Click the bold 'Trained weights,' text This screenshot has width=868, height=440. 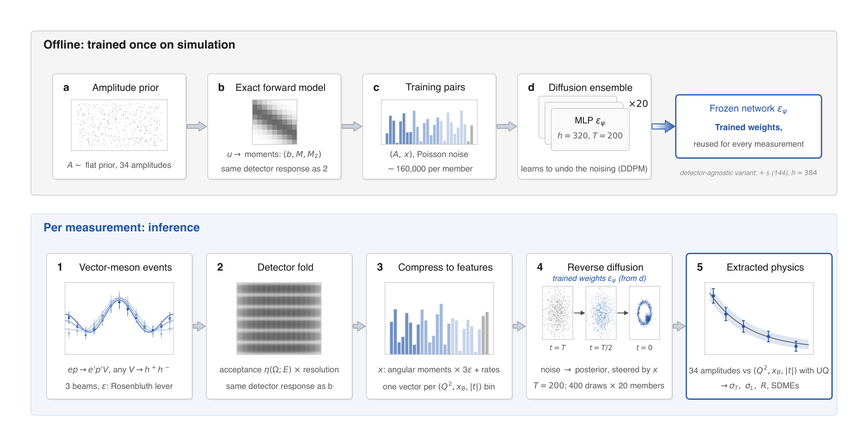749,128
